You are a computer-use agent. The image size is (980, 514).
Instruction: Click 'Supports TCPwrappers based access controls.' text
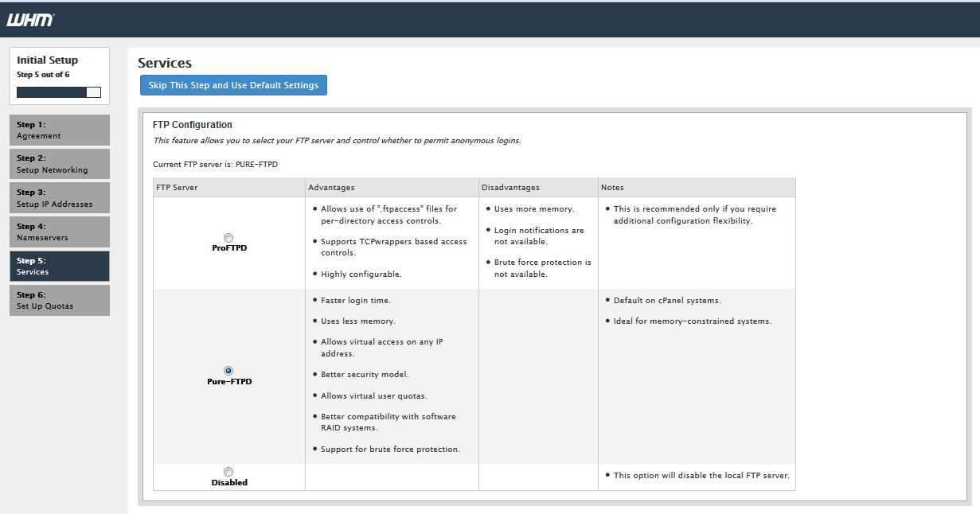click(394, 247)
